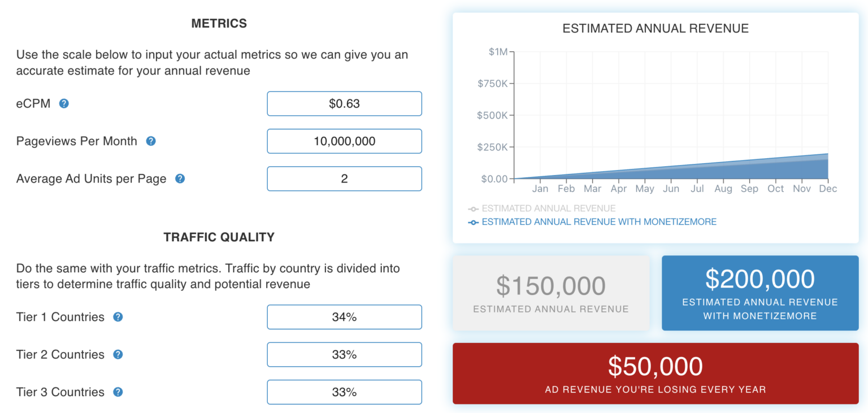The image size is (868, 413).
Task: Select the Tier 1 Countries percentage field
Action: click(344, 317)
